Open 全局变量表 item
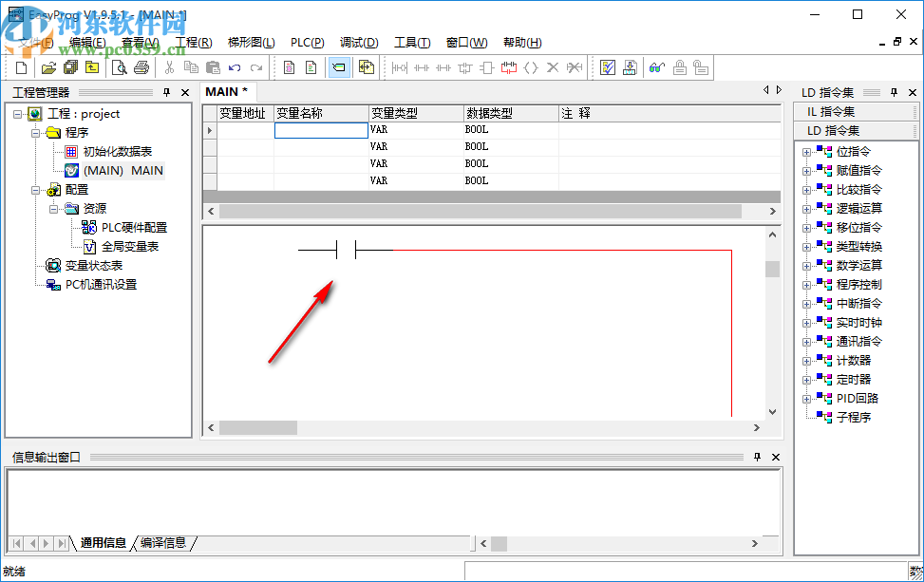Viewport: 924px width, 582px height. tap(130, 247)
